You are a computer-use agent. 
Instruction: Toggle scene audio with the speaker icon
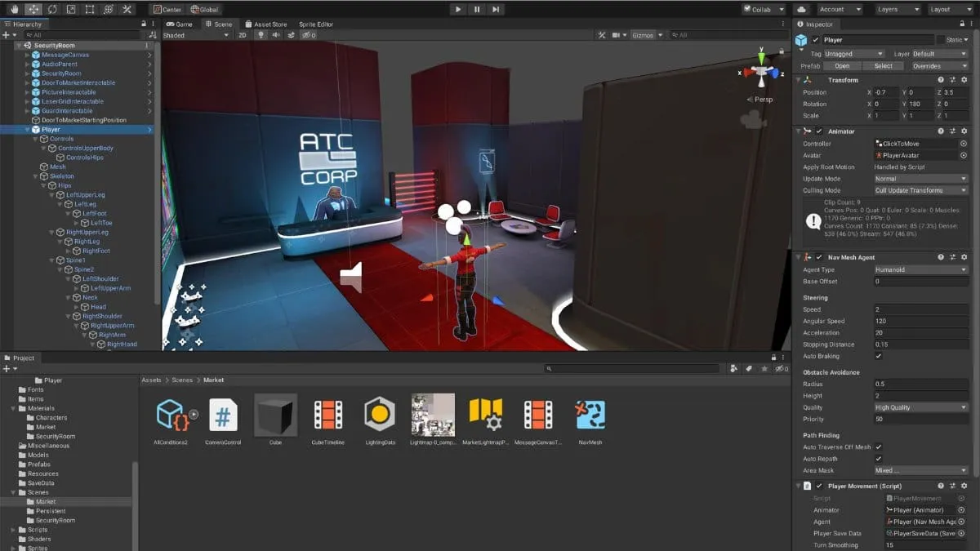pyautogui.click(x=275, y=34)
